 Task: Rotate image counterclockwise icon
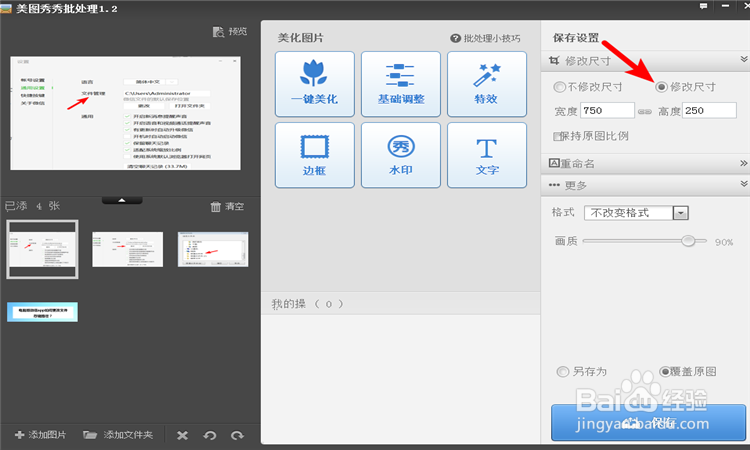[210, 435]
